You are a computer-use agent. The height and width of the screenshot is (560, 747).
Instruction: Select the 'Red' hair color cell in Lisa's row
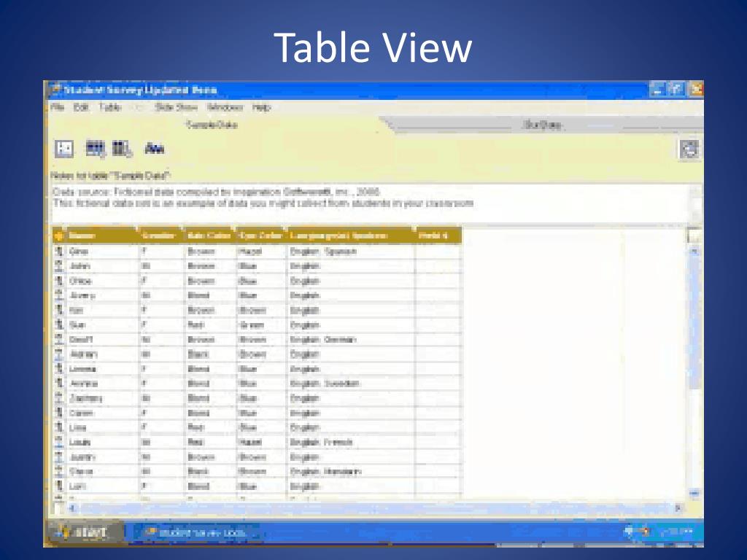[209, 427]
